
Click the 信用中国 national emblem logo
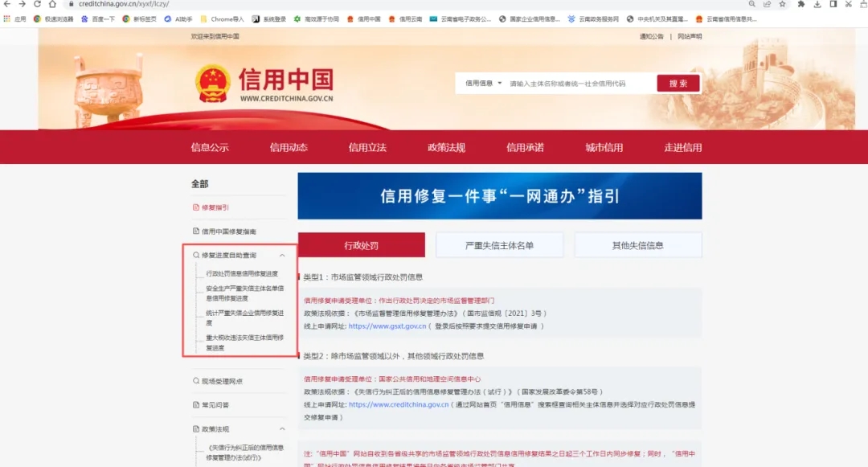click(x=213, y=84)
